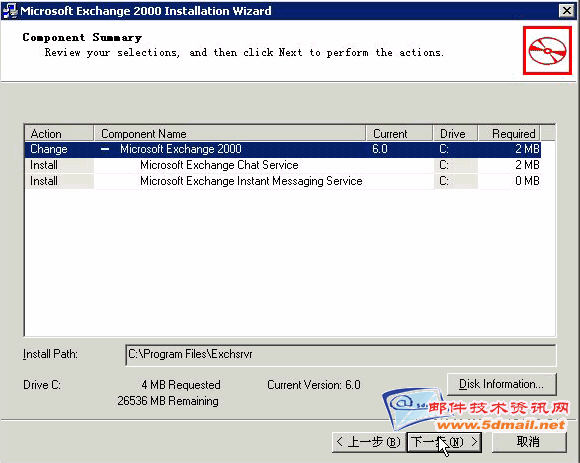Image resolution: width=580 pixels, height=463 pixels.
Task: Click the red CD setup icon
Action: point(547,51)
